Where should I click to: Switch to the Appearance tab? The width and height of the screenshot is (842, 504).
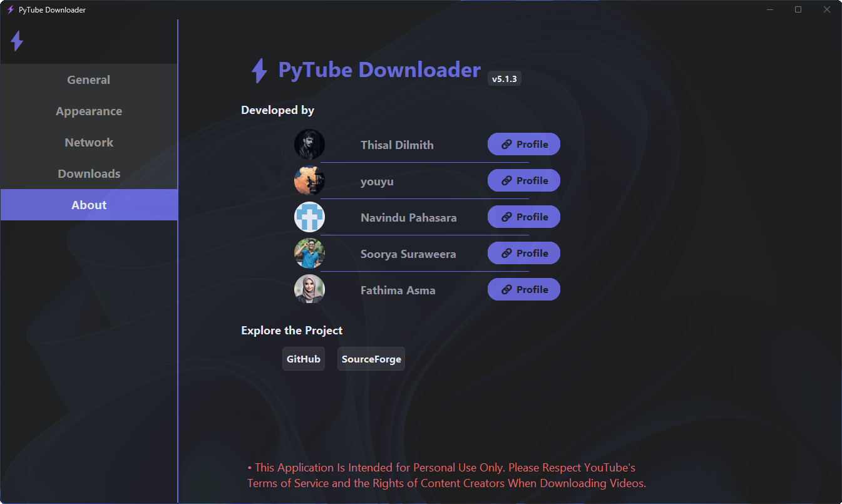pyautogui.click(x=89, y=111)
